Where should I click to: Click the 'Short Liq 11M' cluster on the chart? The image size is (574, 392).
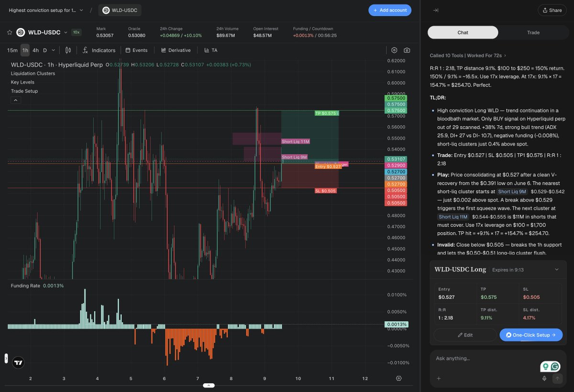click(x=296, y=142)
